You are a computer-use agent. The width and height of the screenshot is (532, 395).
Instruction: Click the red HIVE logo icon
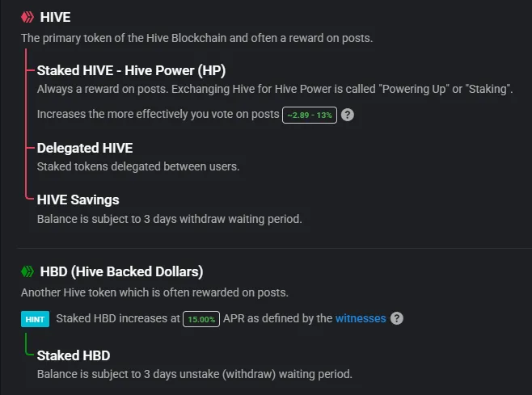click(x=27, y=17)
